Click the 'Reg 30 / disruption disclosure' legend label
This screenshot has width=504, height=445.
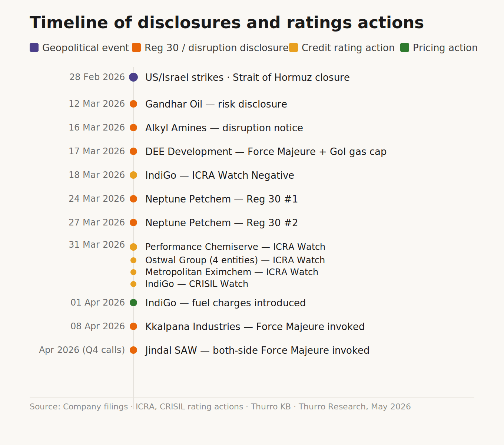click(x=216, y=48)
